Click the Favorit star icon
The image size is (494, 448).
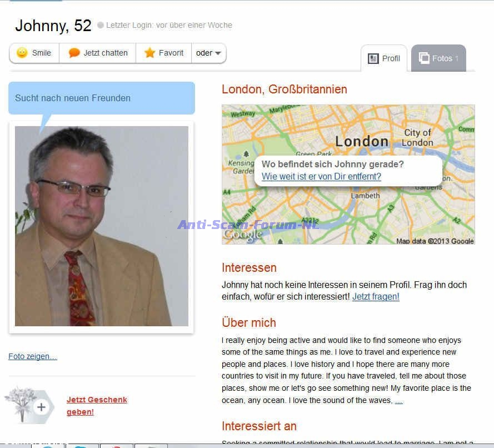click(149, 53)
